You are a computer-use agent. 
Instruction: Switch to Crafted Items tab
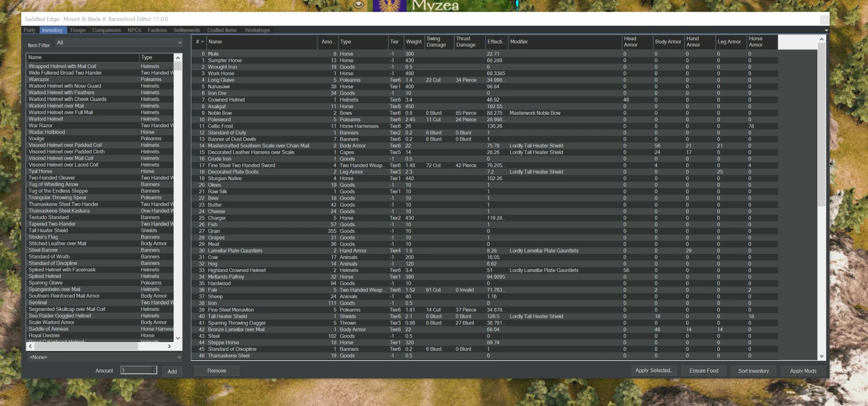(222, 30)
